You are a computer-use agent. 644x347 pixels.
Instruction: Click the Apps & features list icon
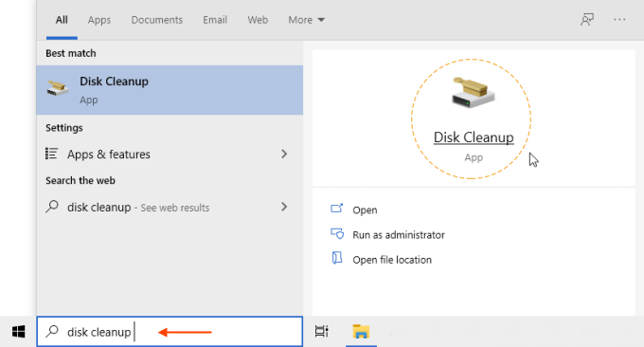tap(51, 154)
